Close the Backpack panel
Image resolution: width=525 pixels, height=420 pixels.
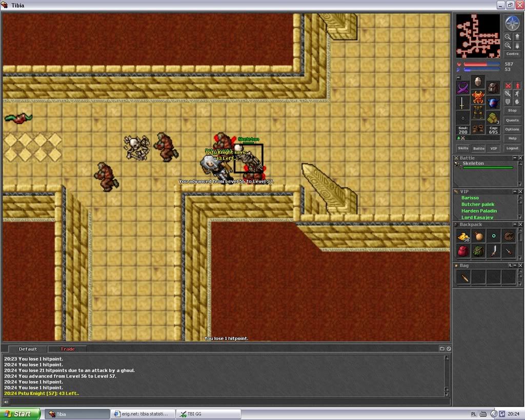520,224
